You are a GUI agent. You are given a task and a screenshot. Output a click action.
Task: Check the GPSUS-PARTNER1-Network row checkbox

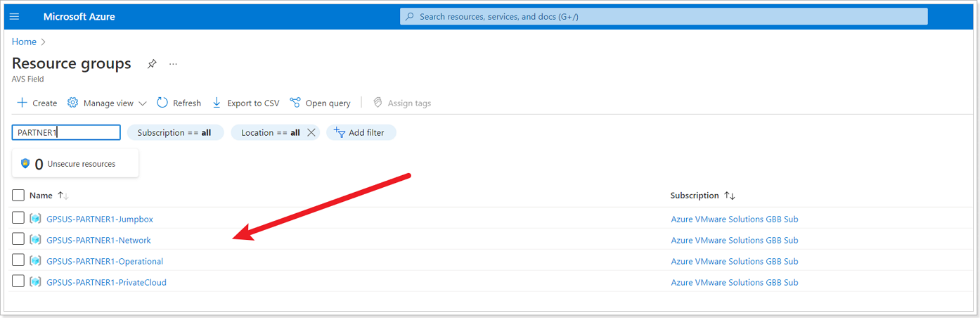[18, 239]
